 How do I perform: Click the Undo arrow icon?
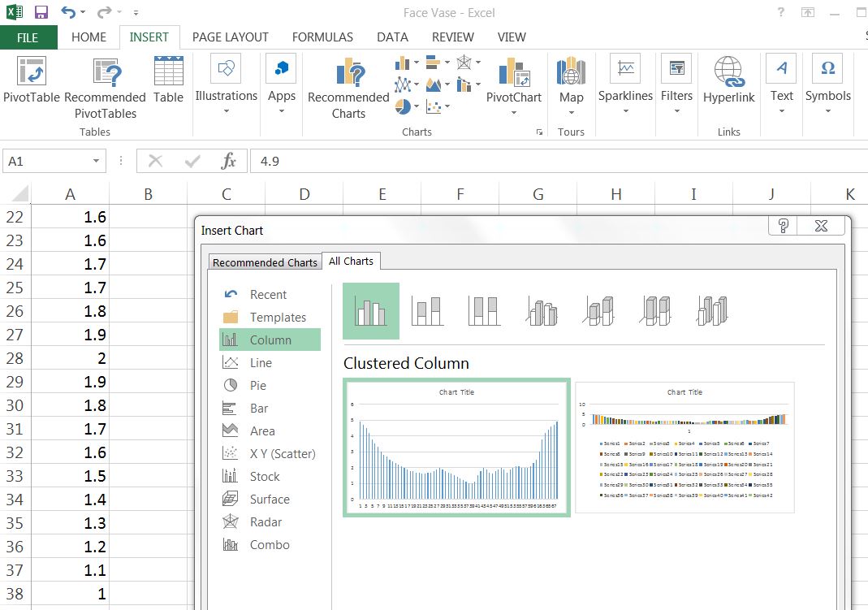coord(69,12)
